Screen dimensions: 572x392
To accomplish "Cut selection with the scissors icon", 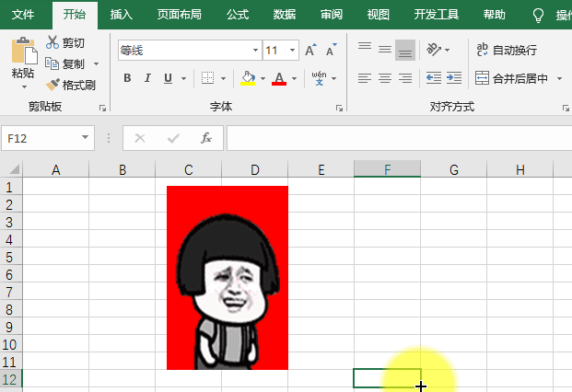I will click(53, 42).
